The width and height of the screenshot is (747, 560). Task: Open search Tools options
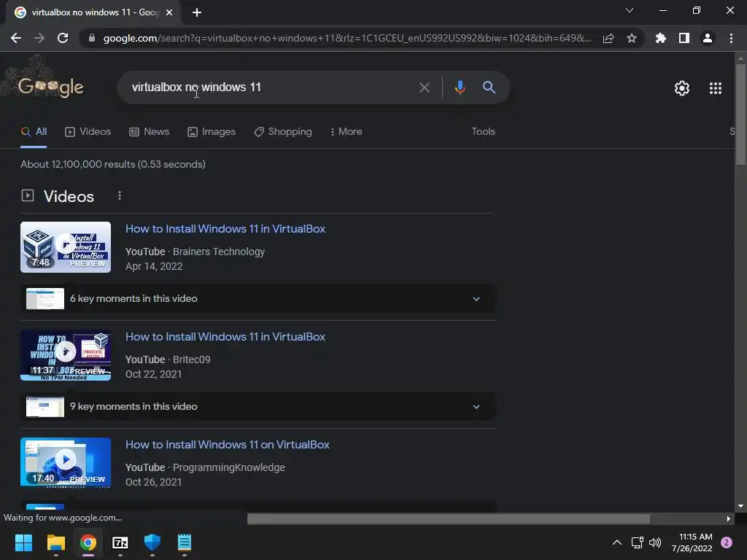[483, 131]
